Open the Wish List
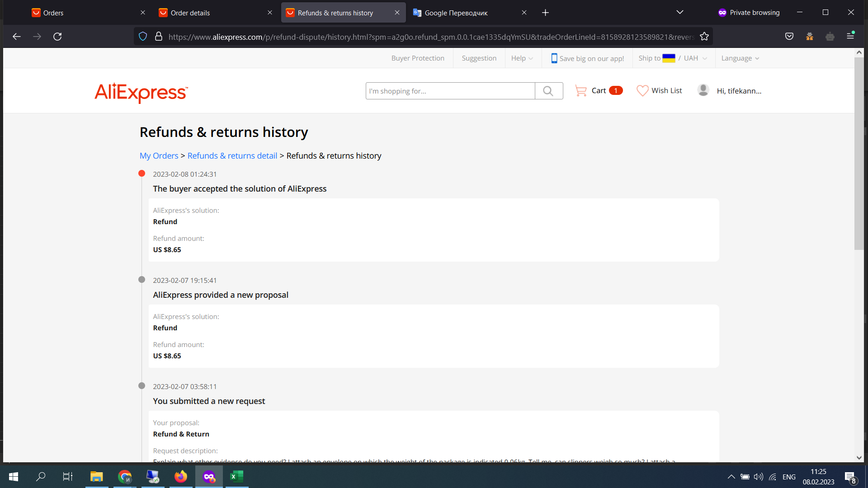This screenshot has width=868, height=488. coord(659,91)
